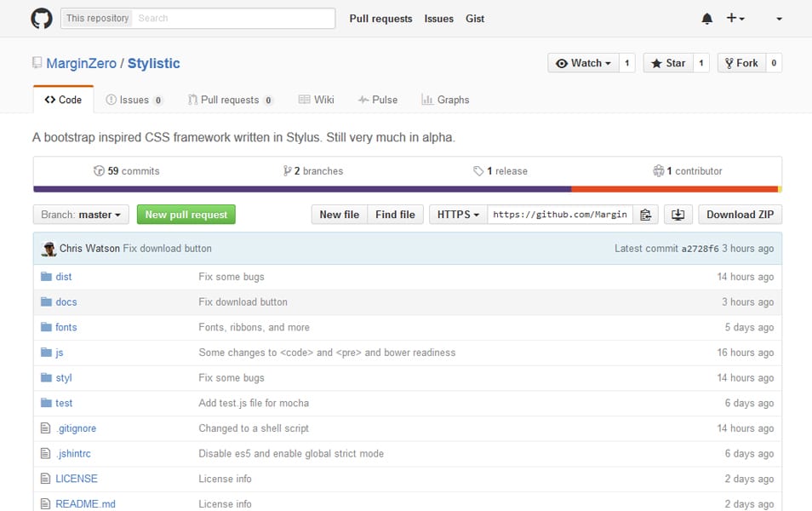Click the .jshintrc file icon
The image size is (812, 511).
(46, 453)
